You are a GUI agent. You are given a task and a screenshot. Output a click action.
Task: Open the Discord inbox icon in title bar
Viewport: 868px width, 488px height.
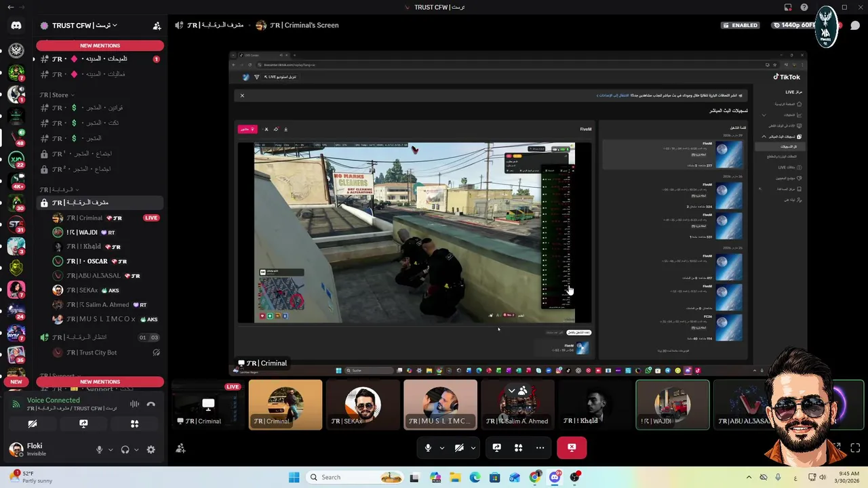[788, 7]
